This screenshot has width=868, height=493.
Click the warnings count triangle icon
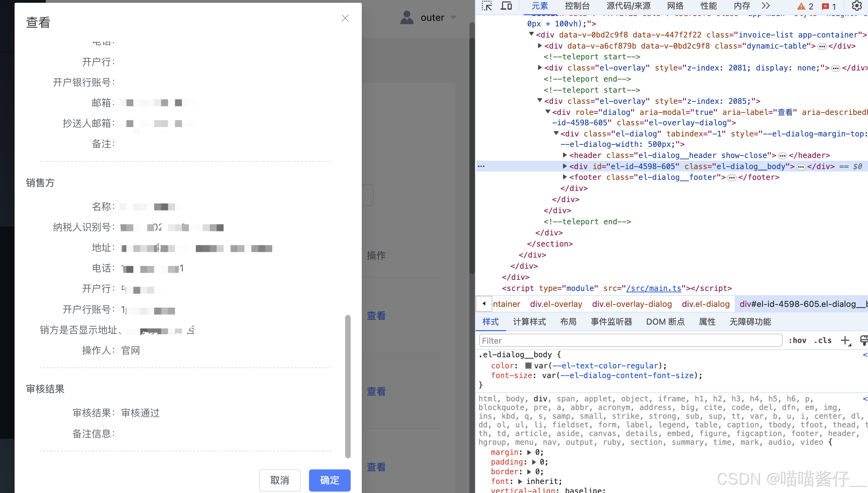click(x=801, y=6)
